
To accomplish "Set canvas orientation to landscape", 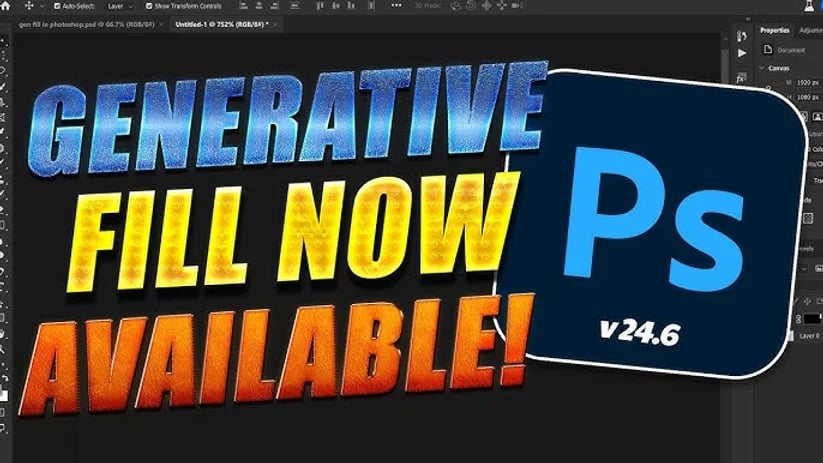I will (x=818, y=116).
